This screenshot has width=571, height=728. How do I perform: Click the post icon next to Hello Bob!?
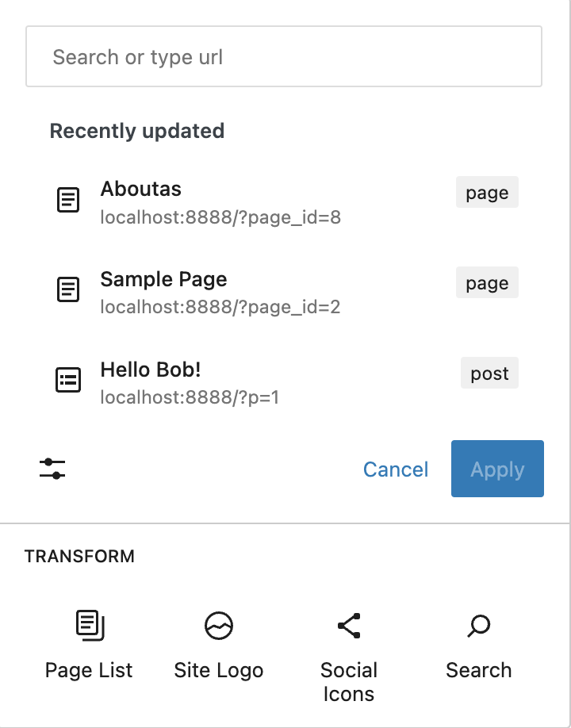point(68,380)
